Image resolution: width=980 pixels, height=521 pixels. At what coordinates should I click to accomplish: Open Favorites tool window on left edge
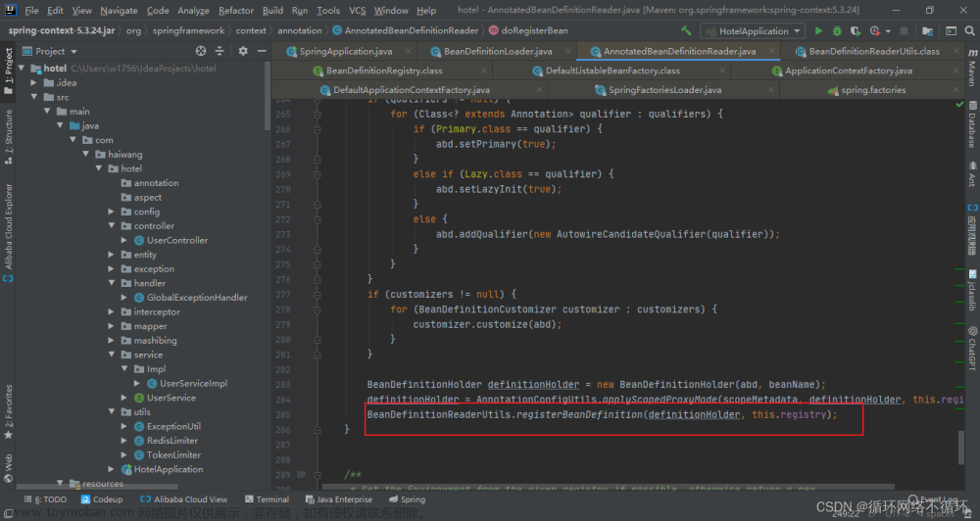click(9, 412)
